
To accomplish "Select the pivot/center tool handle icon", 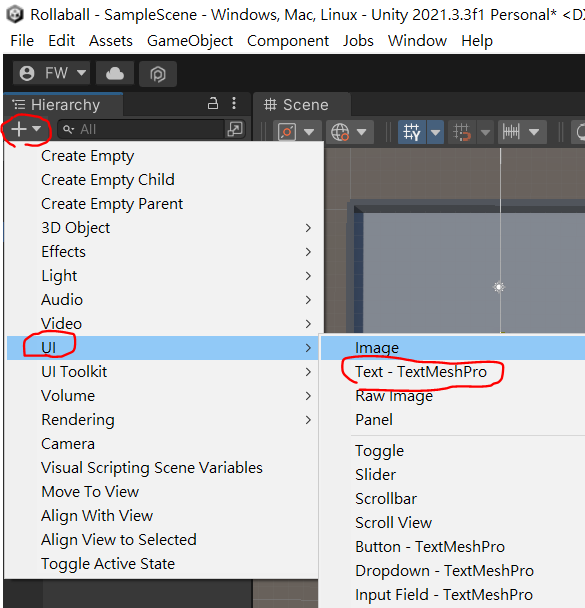I will point(287,132).
